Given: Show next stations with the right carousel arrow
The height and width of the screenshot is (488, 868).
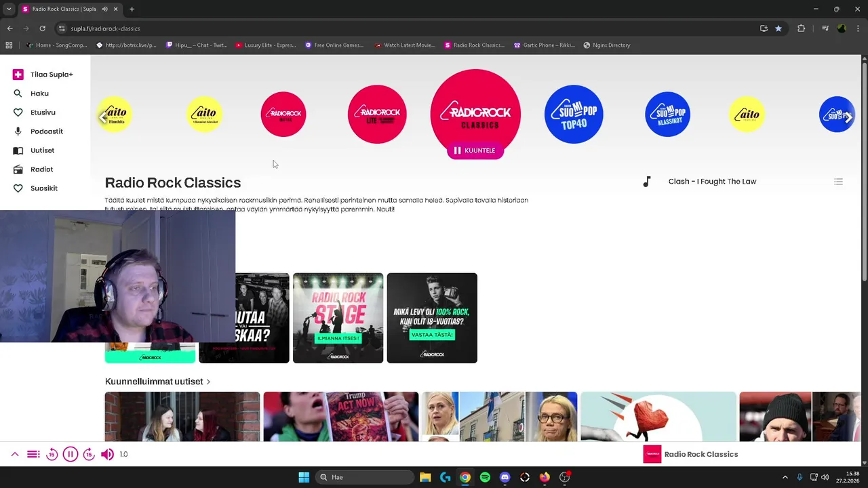Looking at the screenshot, I should click(x=848, y=117).
